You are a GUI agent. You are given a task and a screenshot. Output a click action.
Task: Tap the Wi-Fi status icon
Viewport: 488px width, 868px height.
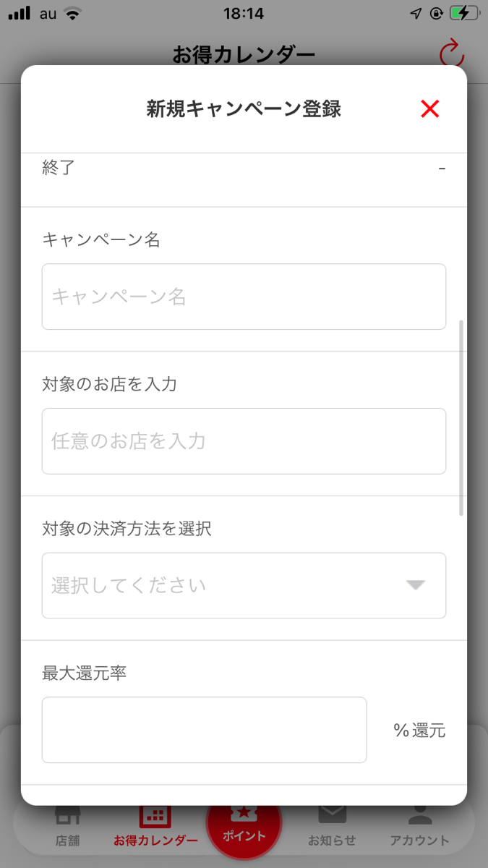pyautogui.click(x=71, y=14)
